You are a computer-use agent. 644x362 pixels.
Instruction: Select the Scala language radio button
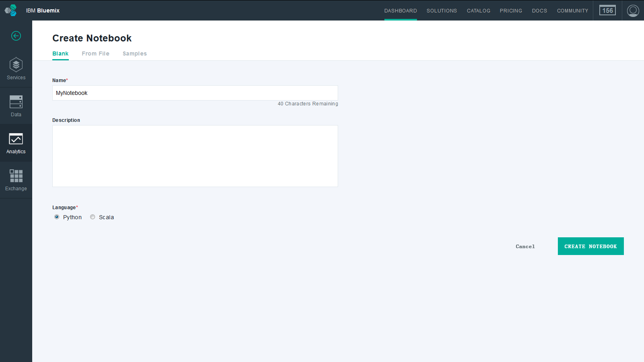92,217
